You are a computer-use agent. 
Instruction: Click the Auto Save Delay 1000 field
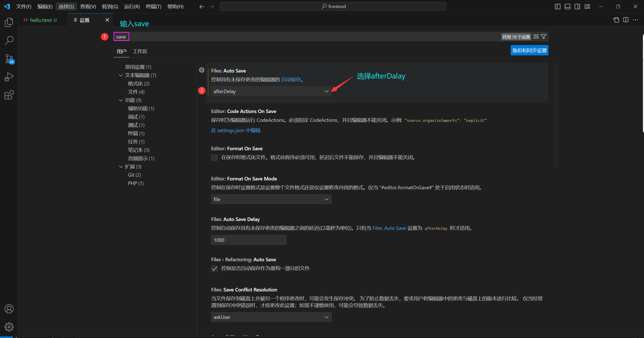pos(249,240)
